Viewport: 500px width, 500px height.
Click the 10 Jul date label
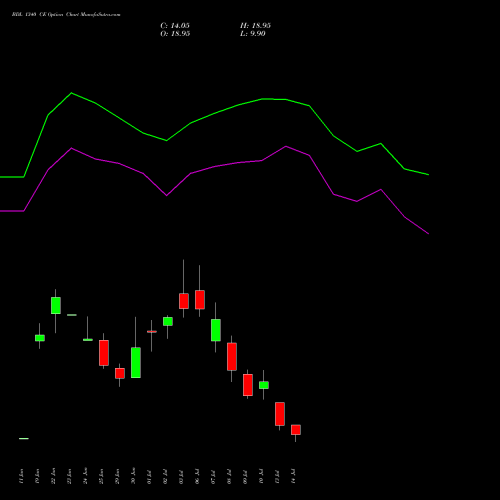pyautogui.click(x=261, y=477)
